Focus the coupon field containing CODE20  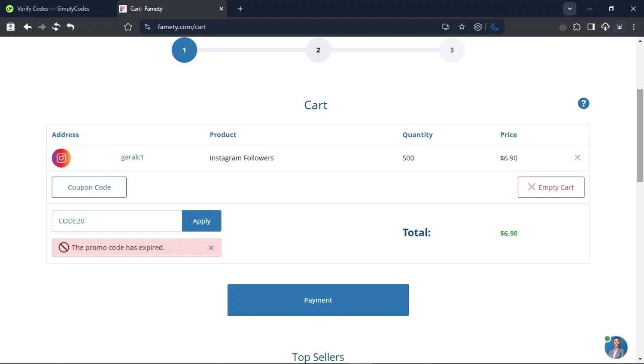(117, 221)
